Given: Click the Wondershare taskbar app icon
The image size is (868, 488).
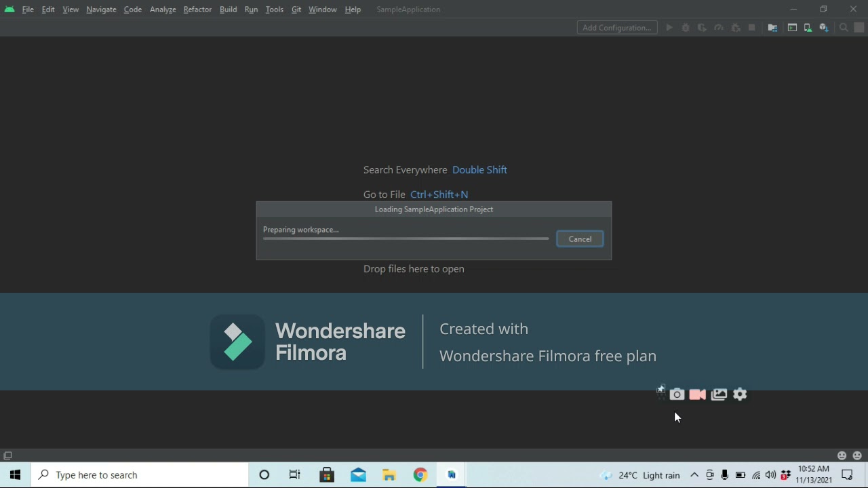Looking at the screenshot, I should point(452,475).
